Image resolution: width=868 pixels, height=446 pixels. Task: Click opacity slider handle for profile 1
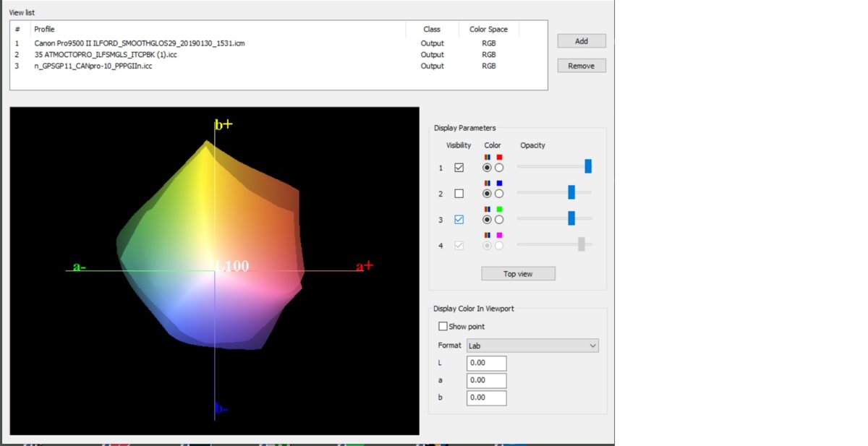coord(588,166)
